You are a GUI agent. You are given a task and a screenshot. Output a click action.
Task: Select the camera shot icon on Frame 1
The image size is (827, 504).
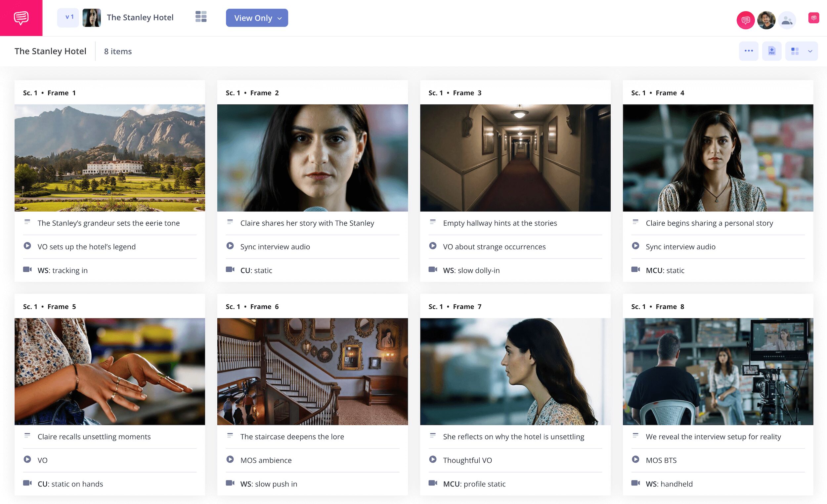click(x=28, y=270)
